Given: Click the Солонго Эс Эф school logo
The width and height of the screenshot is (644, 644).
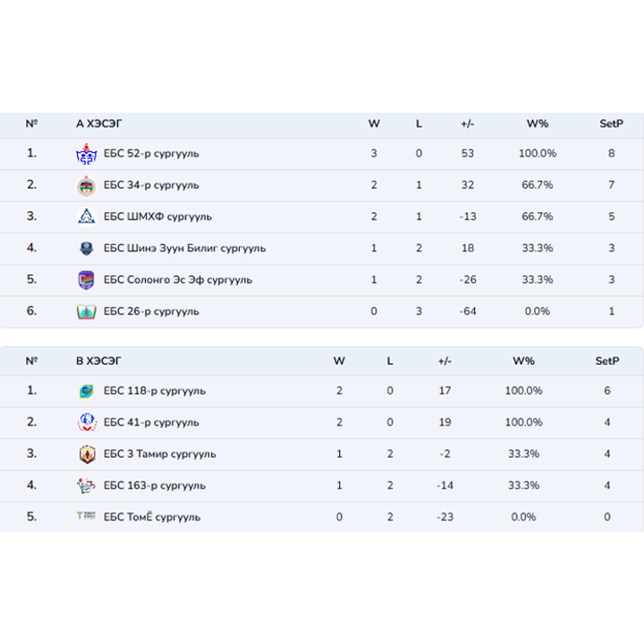Looking at the screenshot, I should coord(86,280).
